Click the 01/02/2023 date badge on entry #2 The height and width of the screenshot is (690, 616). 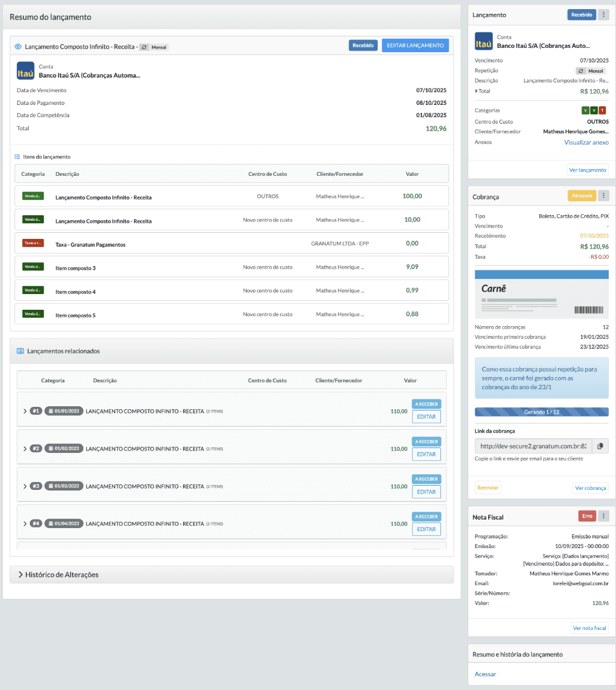[x=64, y=449]
